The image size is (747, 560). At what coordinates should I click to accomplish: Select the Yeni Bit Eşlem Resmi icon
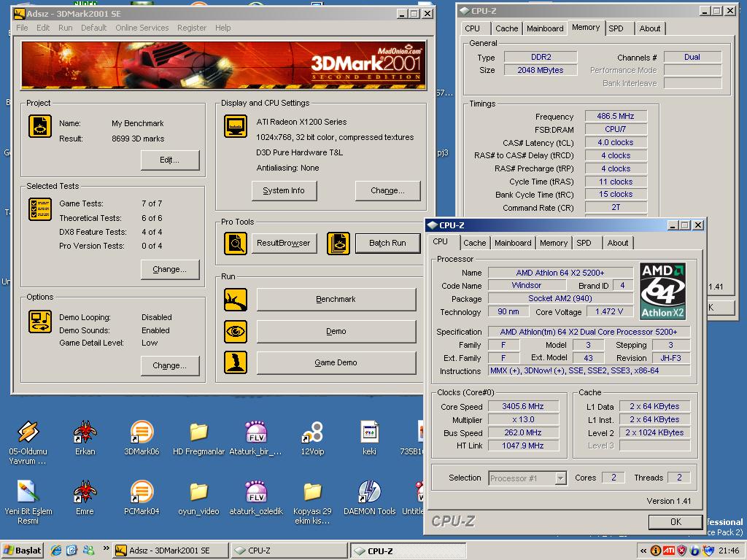28,492
